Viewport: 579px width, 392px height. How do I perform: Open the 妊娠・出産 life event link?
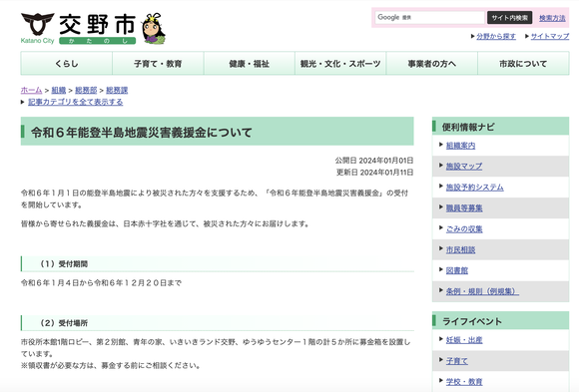[x=464, y=340]
